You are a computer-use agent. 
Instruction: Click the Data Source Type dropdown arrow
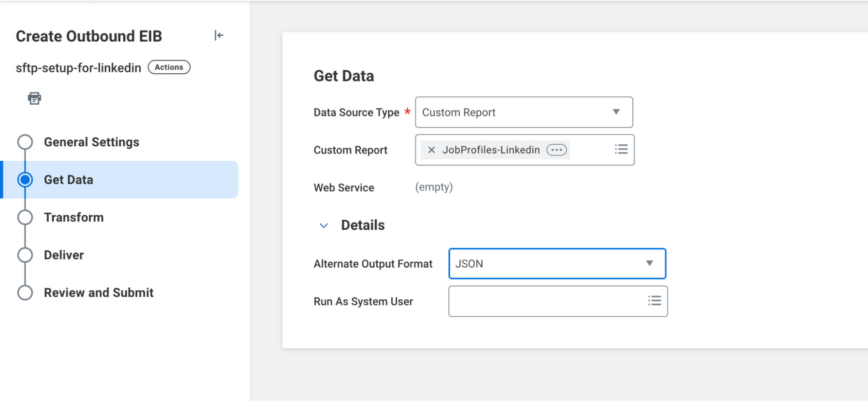(616, 112)
